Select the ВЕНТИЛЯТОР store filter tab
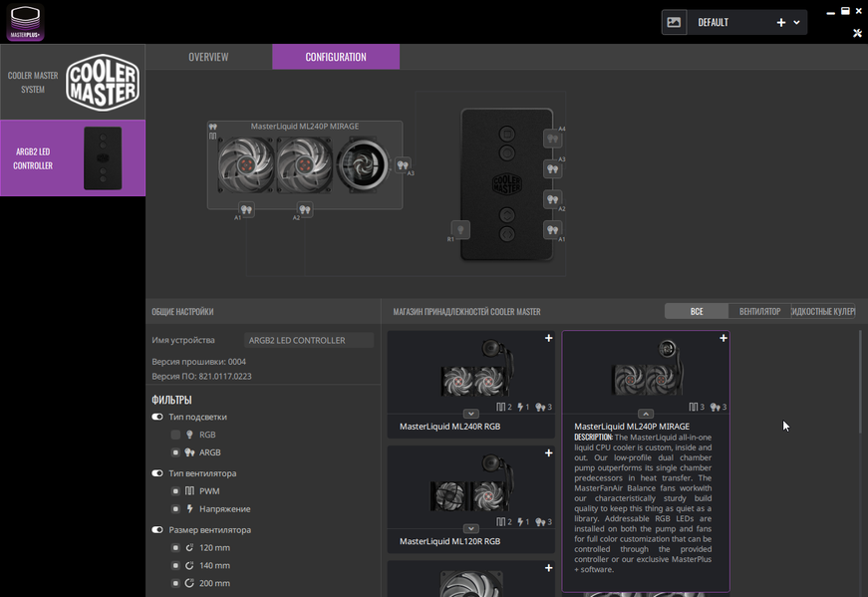 click(x=759, y=311)
